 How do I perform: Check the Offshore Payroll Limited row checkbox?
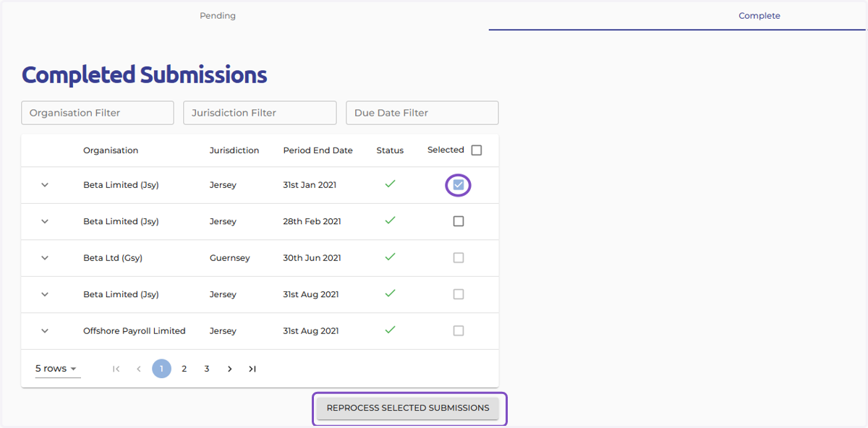pyautogui.click(x=459, y=330)
